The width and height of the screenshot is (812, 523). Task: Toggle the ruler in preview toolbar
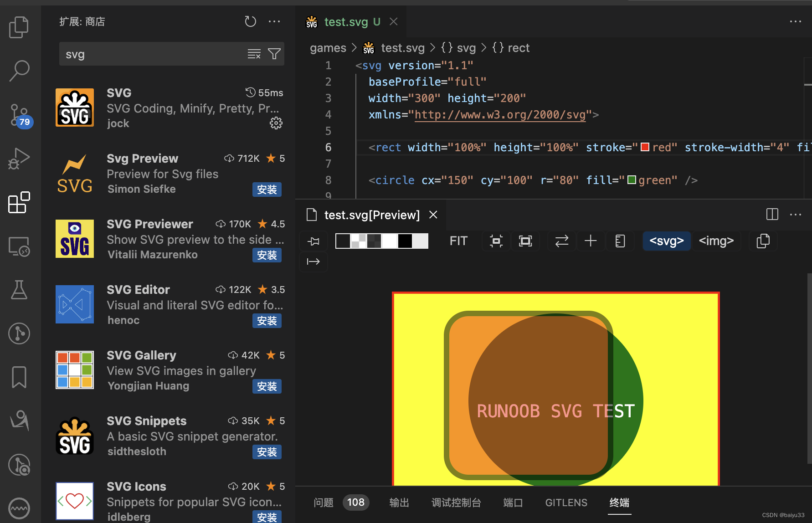click(620, 241)
